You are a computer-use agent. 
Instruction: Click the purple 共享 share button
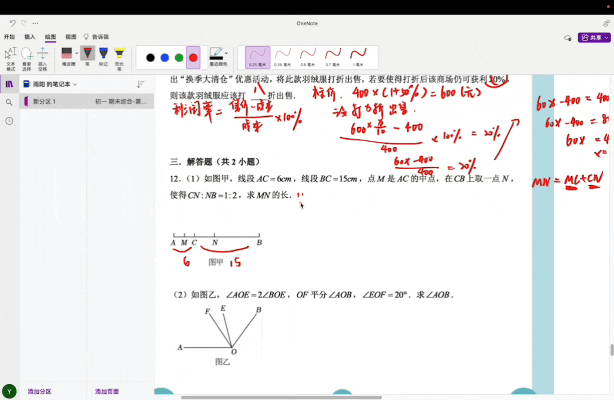tap(594, 38)
